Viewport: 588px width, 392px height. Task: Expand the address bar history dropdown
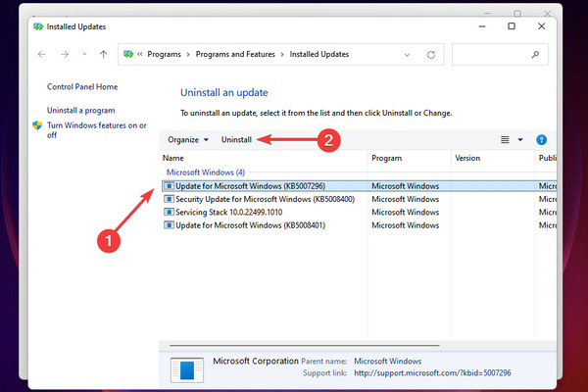pos(407,55)
